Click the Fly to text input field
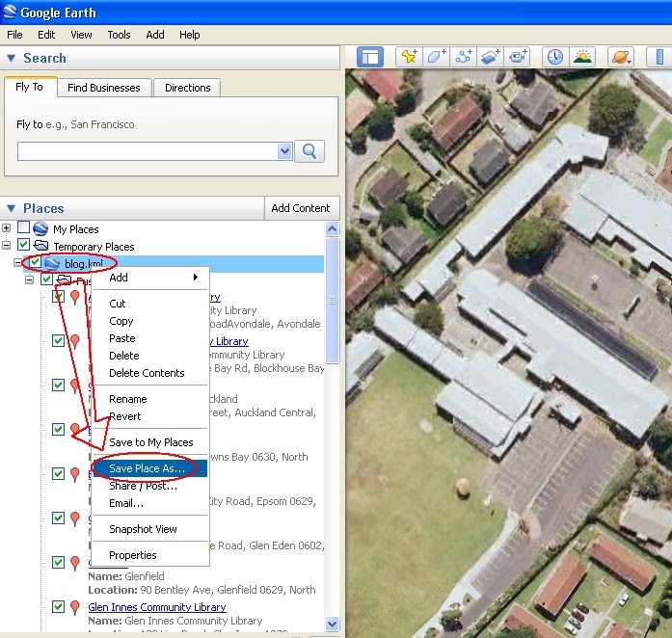Viewport: 672px width, 638px height. 148,151
